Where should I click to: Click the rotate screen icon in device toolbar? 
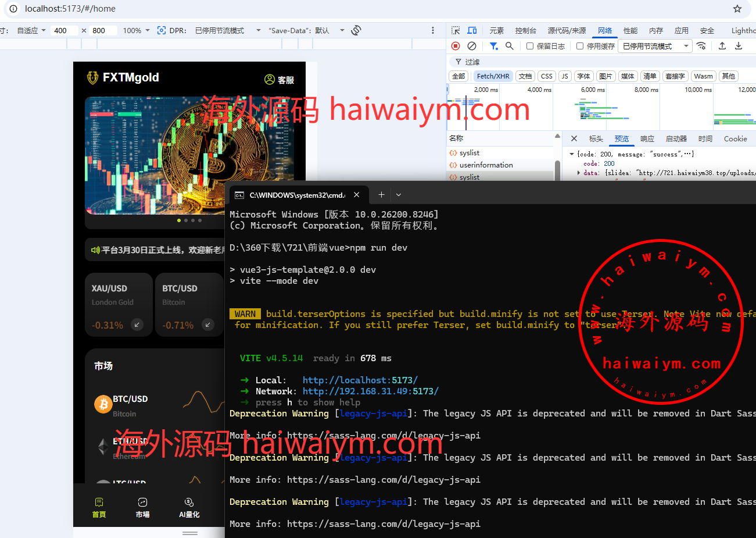pos(356,30)
